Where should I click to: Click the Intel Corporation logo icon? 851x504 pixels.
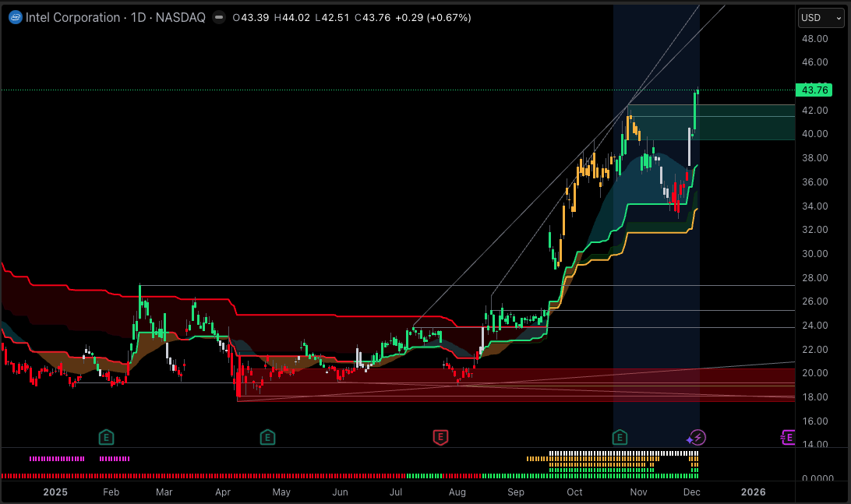coord(15,16)
